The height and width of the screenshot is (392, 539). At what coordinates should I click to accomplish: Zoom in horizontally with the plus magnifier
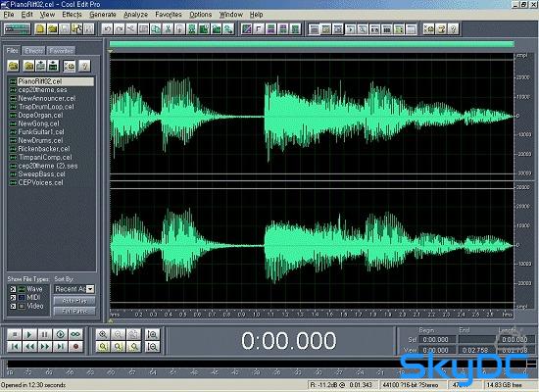(103, 334)
